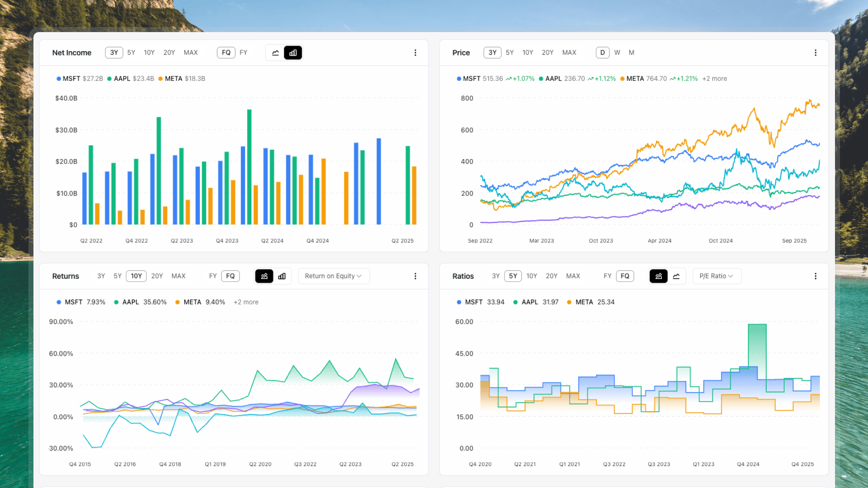The height and width of the screenshot is (488, 868).
Task: Show +2 more in Returns legend
Action: (246, 302)
